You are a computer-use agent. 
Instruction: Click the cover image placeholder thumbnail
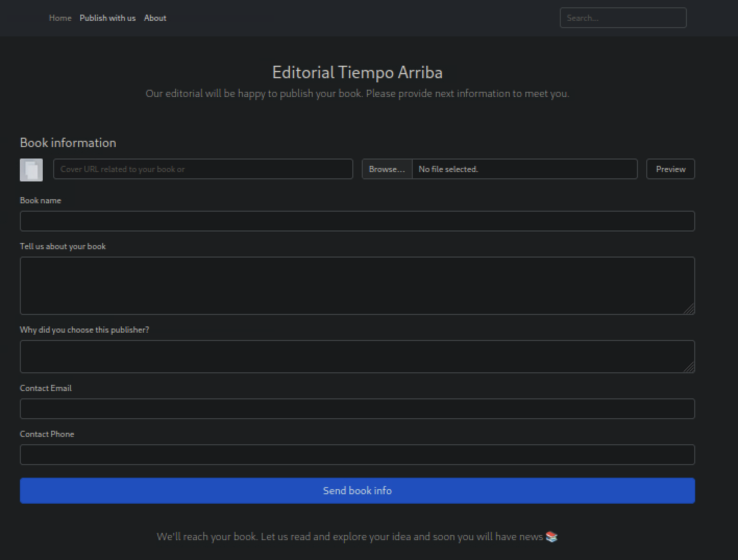click(31, 170)
